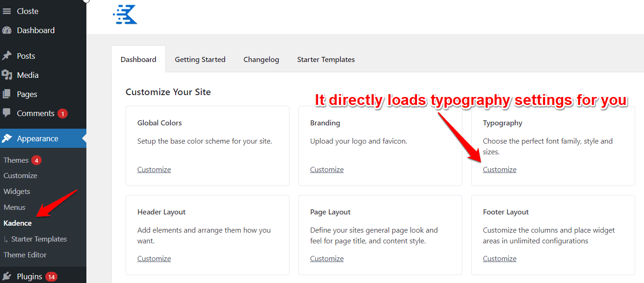Screen dimensions: 644x283
Task: Click Customize link under Page Layout
Action: pos(327,259)
